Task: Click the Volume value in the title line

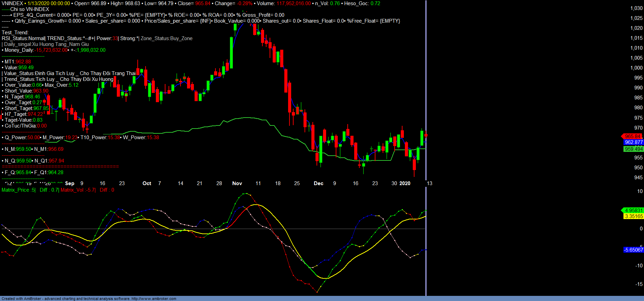Action: tap(294, 3)
